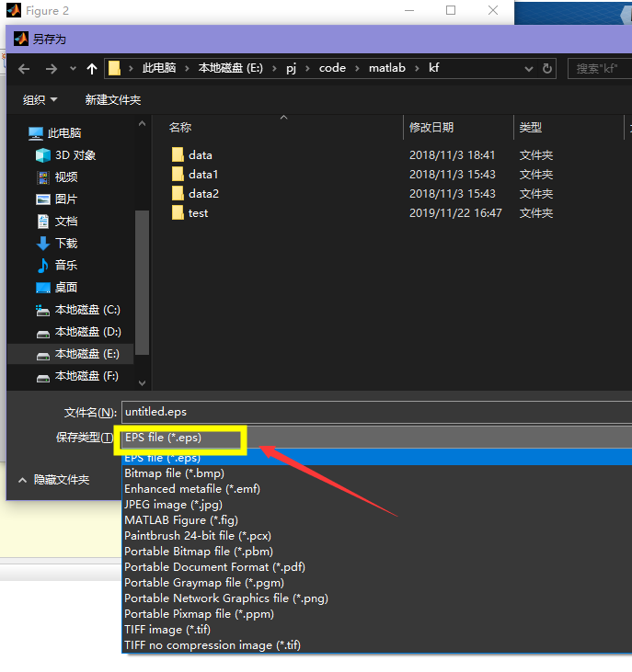Choose Portable Graymap file (*.pgm)
The height and width of the screenshot is (672, 632).
click(x=377, y=583)
